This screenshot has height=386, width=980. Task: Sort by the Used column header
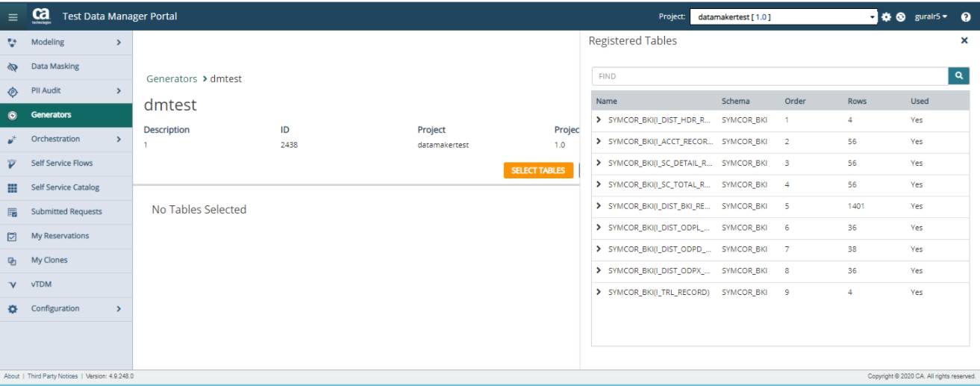point(920,101)
